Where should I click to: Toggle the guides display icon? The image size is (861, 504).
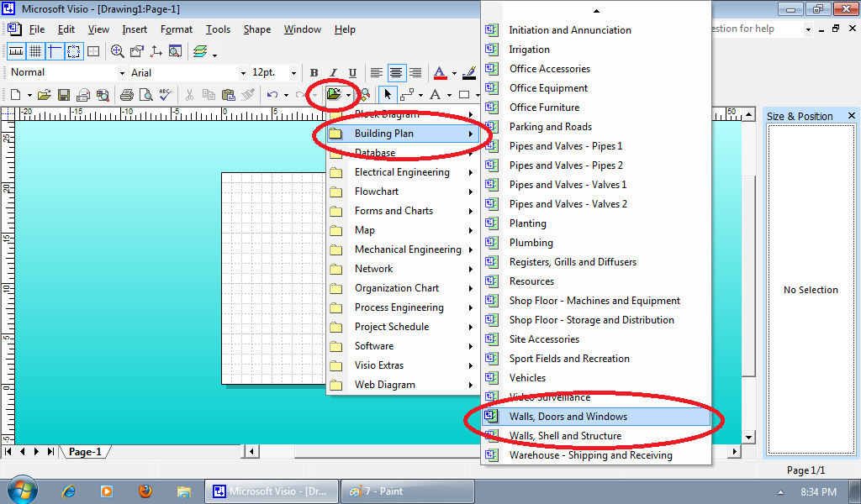(x=55, y=51)
